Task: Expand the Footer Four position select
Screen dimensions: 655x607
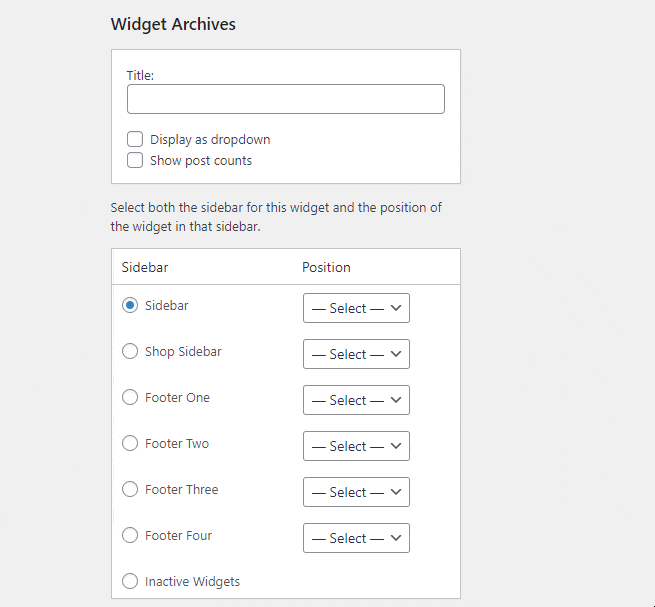Action: pos(356,538)
